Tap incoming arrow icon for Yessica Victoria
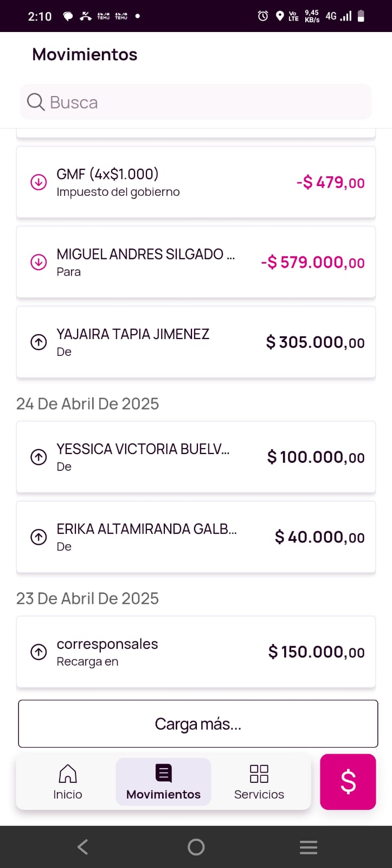392x868 pixels. coord(38,457)
